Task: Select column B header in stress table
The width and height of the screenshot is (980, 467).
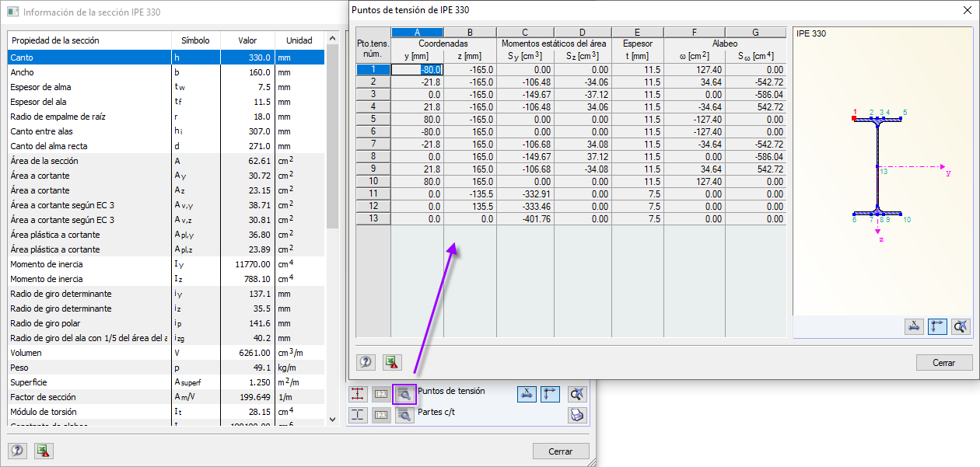Action: [470, 33]
